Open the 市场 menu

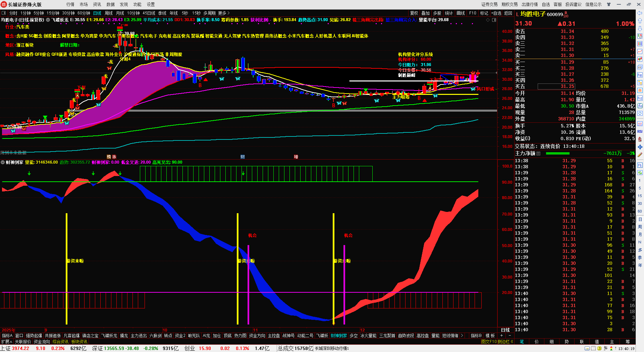[84, 4]
